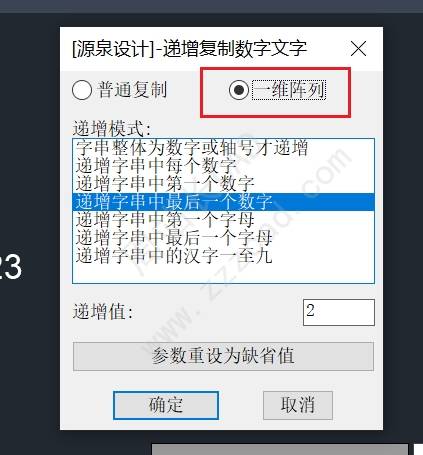Viewport: 423px width, 455px height.
Task: Pick 递增字串中最后一个字母 list entry
Action: click(x=223, y=238)
